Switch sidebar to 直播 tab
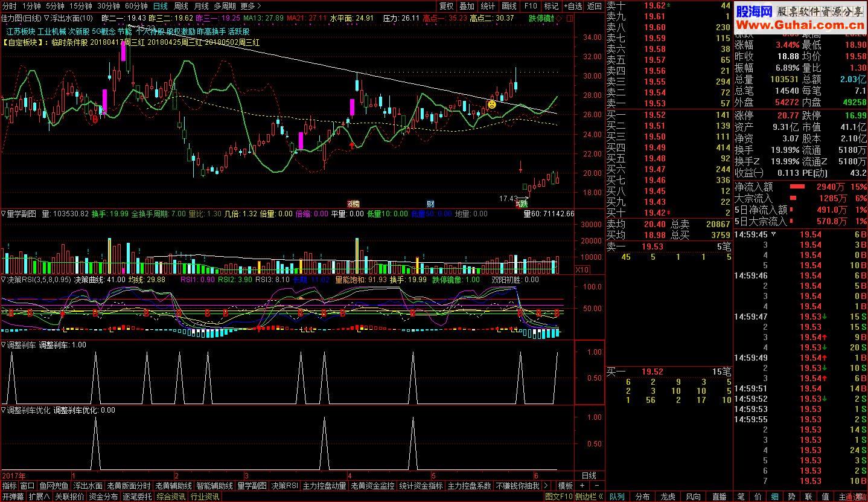 [x=719, y=497]
